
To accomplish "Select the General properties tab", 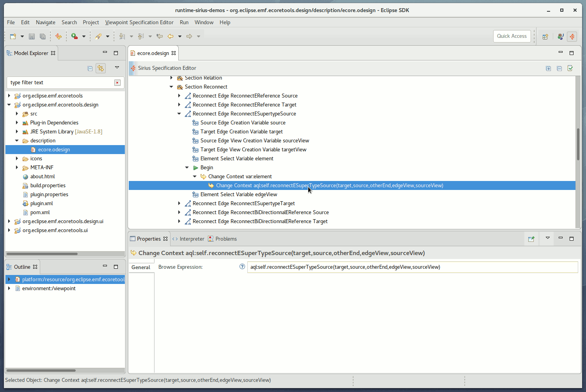I will [x=141, y=267].
